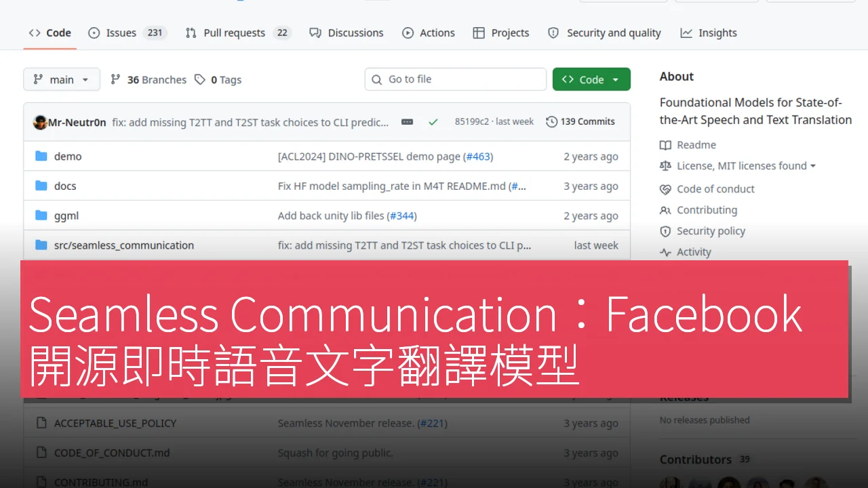
Task: View the 139 Commits history
Action: click(580, 122)
